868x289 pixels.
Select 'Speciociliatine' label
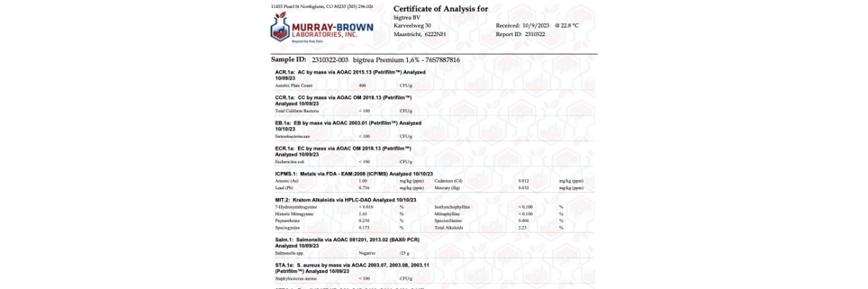[448, 221]
